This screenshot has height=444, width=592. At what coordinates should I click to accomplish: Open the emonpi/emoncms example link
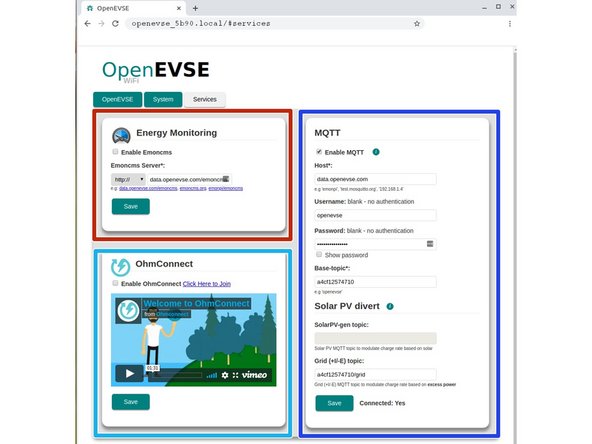pos(226,188)
